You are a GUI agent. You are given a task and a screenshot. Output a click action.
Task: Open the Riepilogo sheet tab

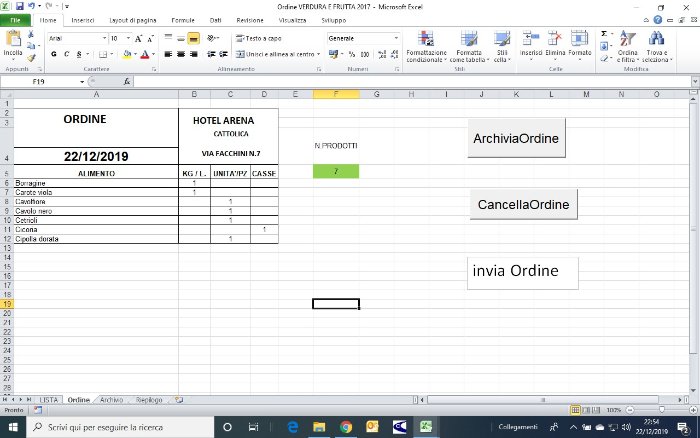click(149, 400)
